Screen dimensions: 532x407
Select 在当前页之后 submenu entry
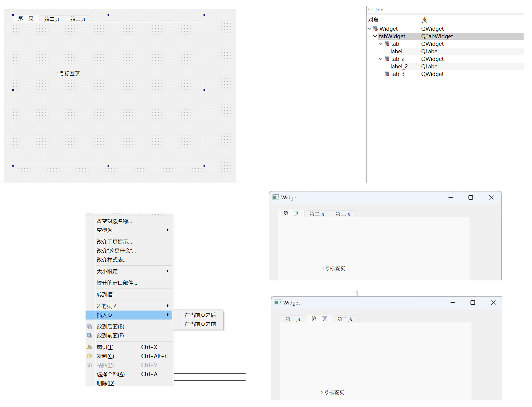(x=200, y=315)
